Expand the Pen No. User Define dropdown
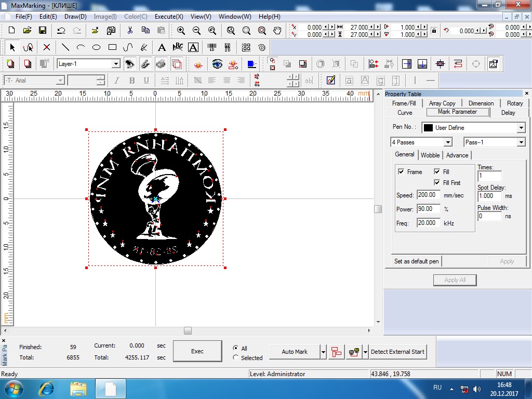 [521, 128]
